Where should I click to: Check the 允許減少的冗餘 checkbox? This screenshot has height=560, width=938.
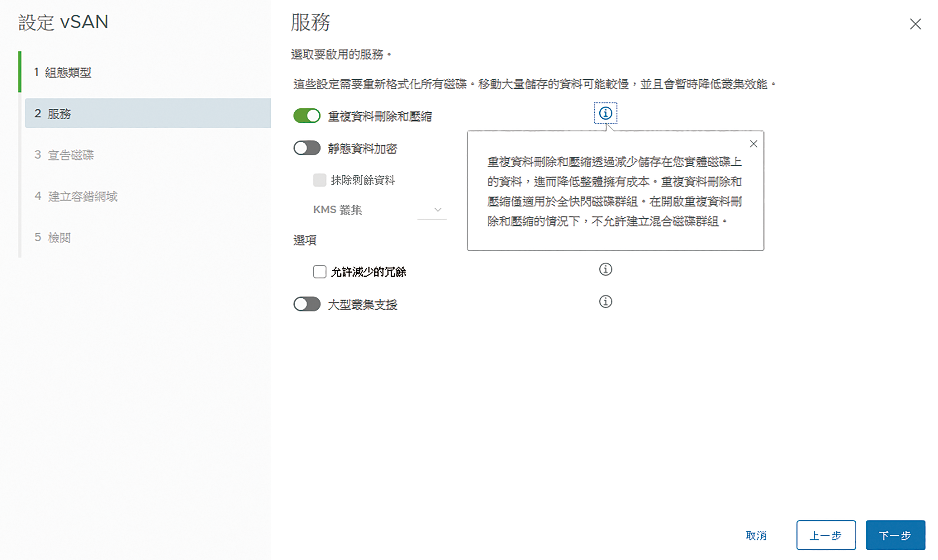click(x=319, y=271)
